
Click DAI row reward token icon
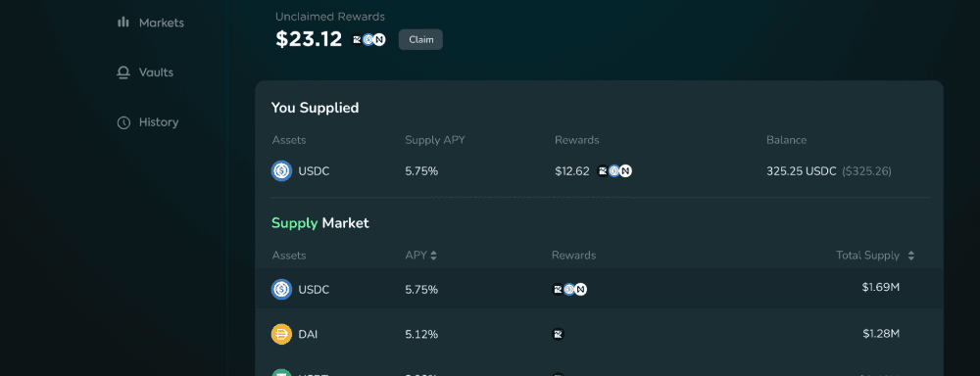click(559, 334)
